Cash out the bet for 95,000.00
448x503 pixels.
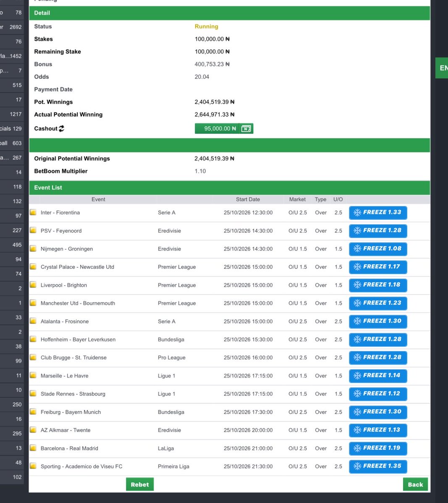(x=217, y=129)
